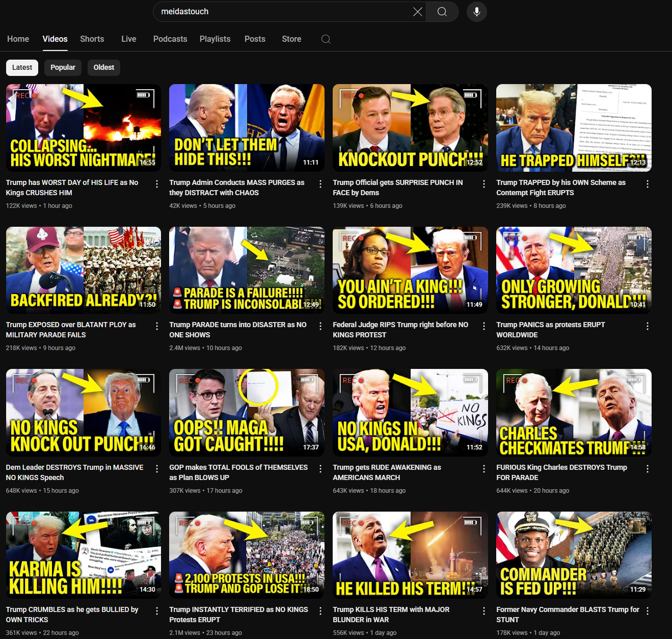Open title link 'Dem Leader DESTROYS Trump in MASSIVE'

74,472
